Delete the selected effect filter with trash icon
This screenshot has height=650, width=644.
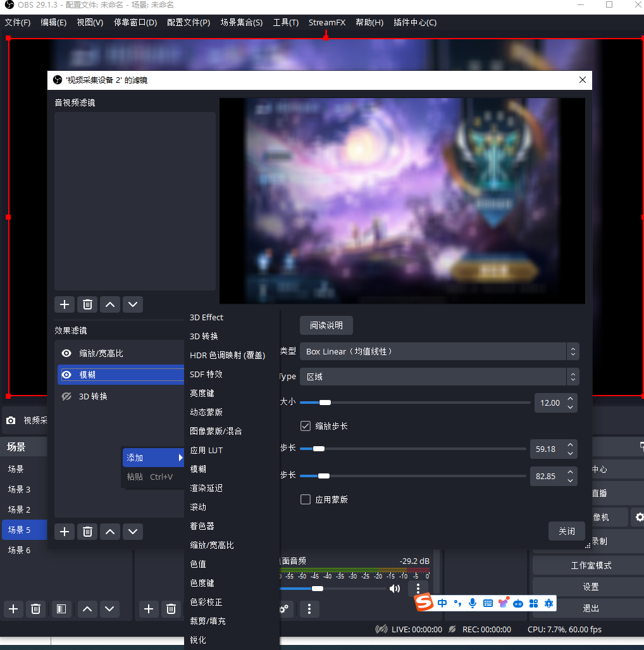coord(87,531)
